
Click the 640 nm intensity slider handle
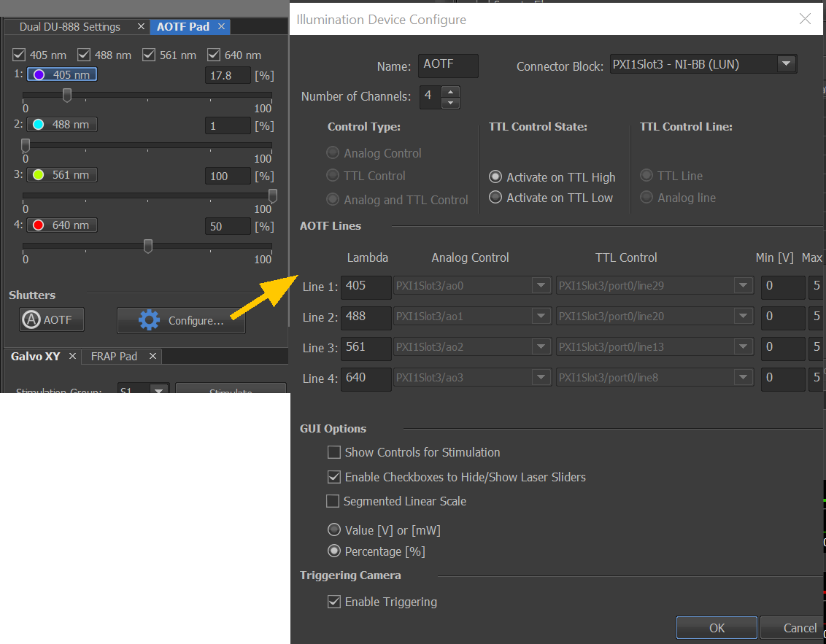point(148,247)
